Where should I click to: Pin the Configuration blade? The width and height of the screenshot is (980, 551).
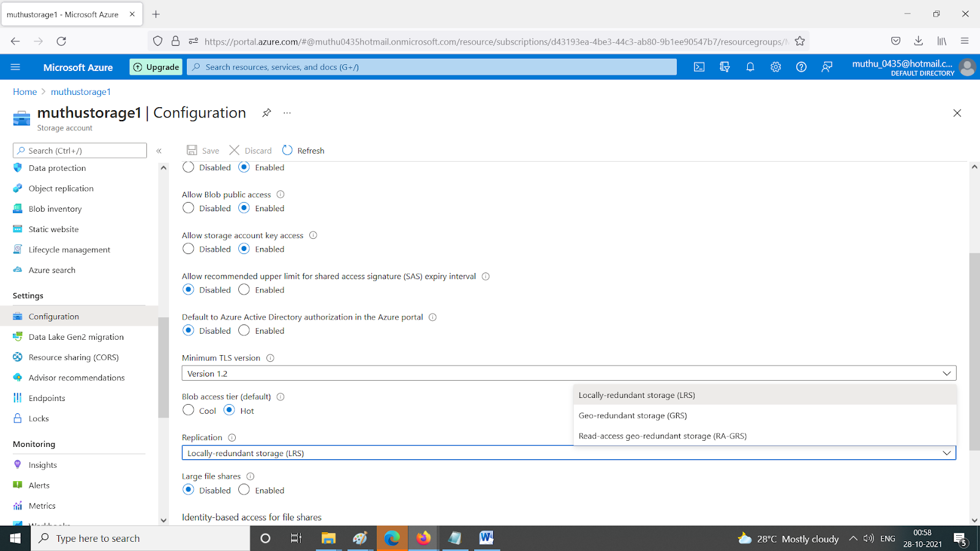pyautogui.click(x=266, y=113)
